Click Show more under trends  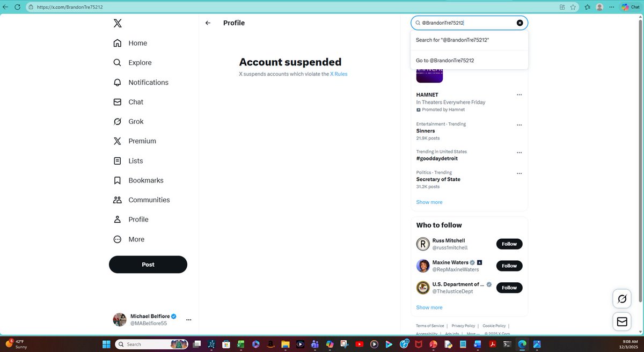tap(429, 202)
